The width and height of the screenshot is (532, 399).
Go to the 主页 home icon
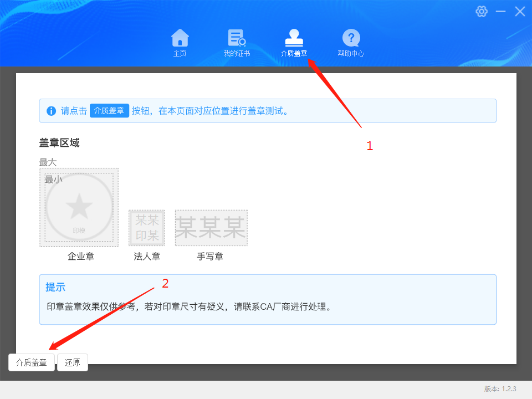tap(180, 39)
